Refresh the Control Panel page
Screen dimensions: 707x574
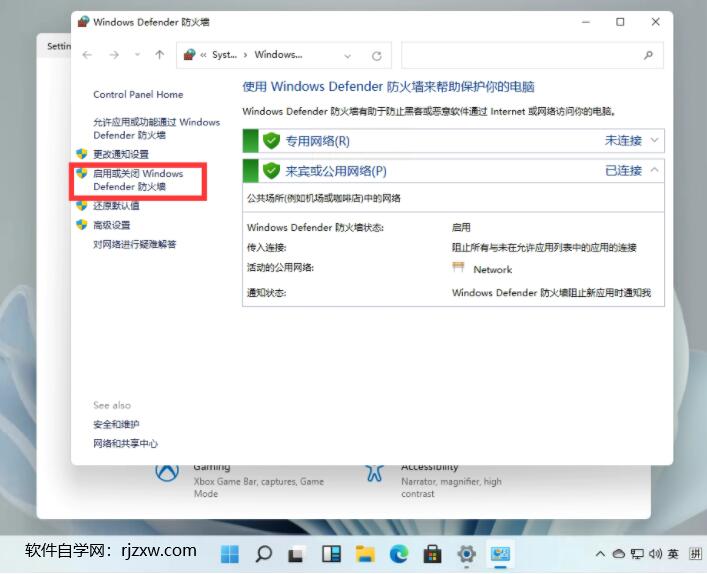coord(376,56)
